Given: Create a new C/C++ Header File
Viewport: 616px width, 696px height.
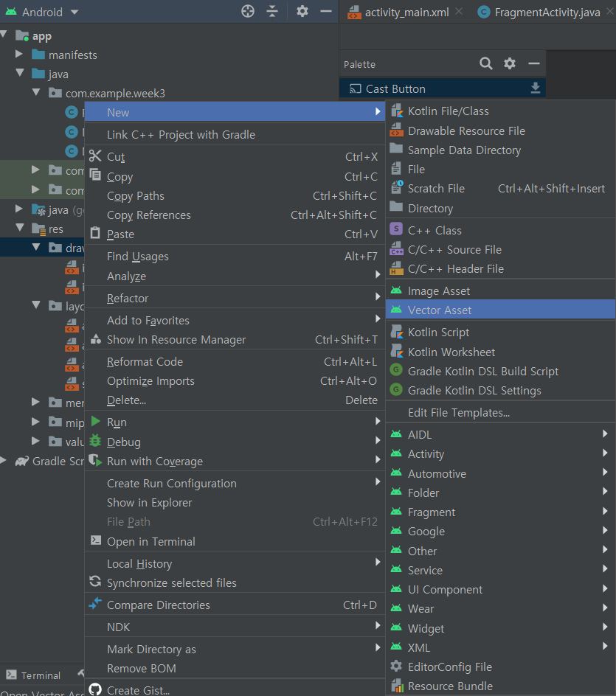Looking at the screenshot, I should (500, 268).
